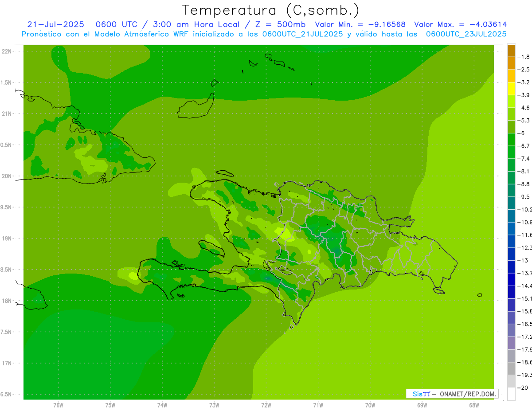This screenshot has width=532, height=411.
Task: Click the "20N" latitude label
Action: click(8, 176)
